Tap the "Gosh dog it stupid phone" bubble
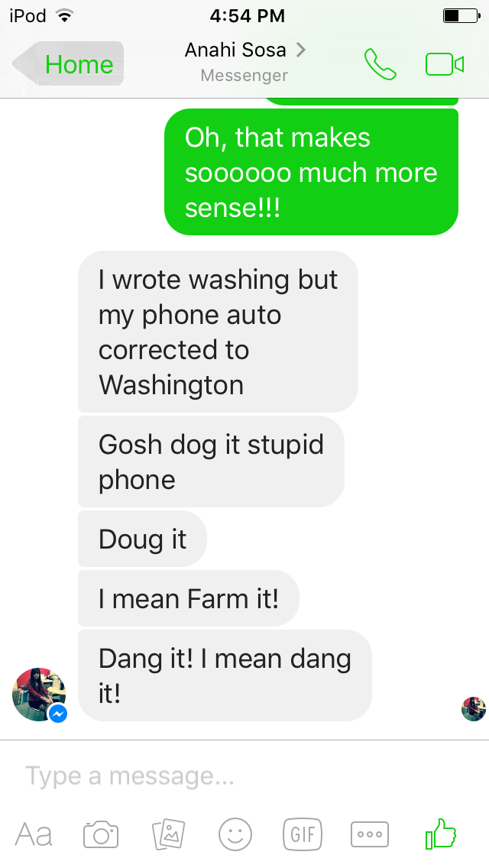Image resolution: width=489 pixels, height=868 pixels. pyautogui.click(x=211, y=462)
